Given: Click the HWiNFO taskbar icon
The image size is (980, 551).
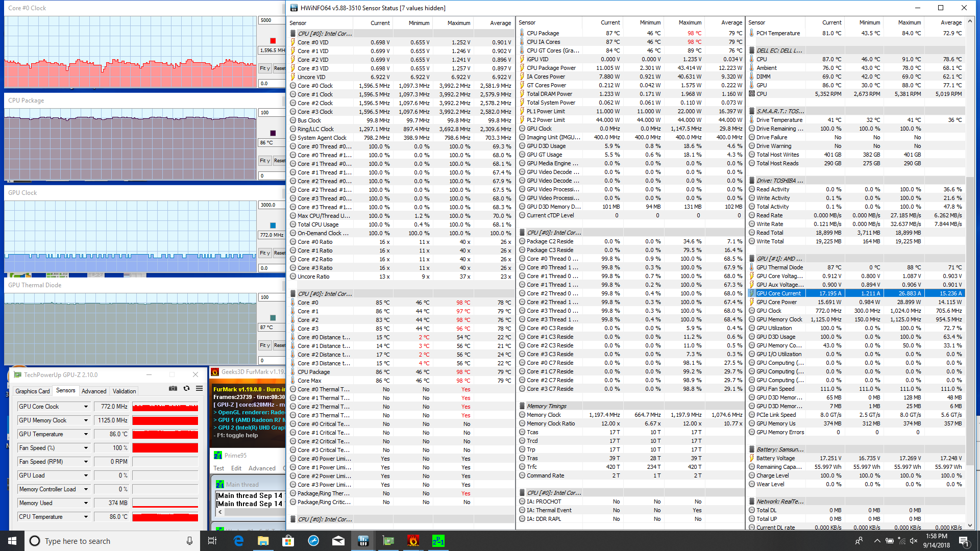Looking at the screenshot, I should (363, 541).
